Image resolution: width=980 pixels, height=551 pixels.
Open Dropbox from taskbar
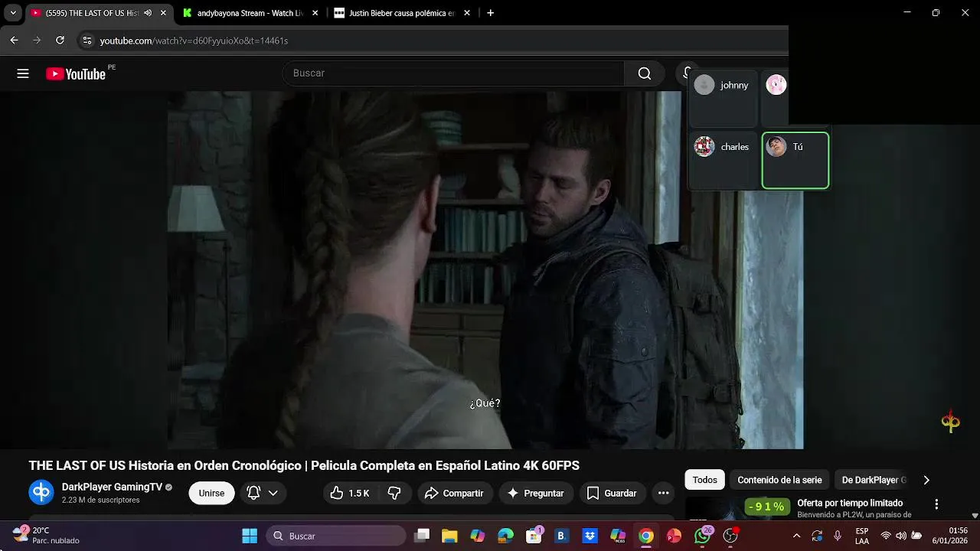click(590, 536)
